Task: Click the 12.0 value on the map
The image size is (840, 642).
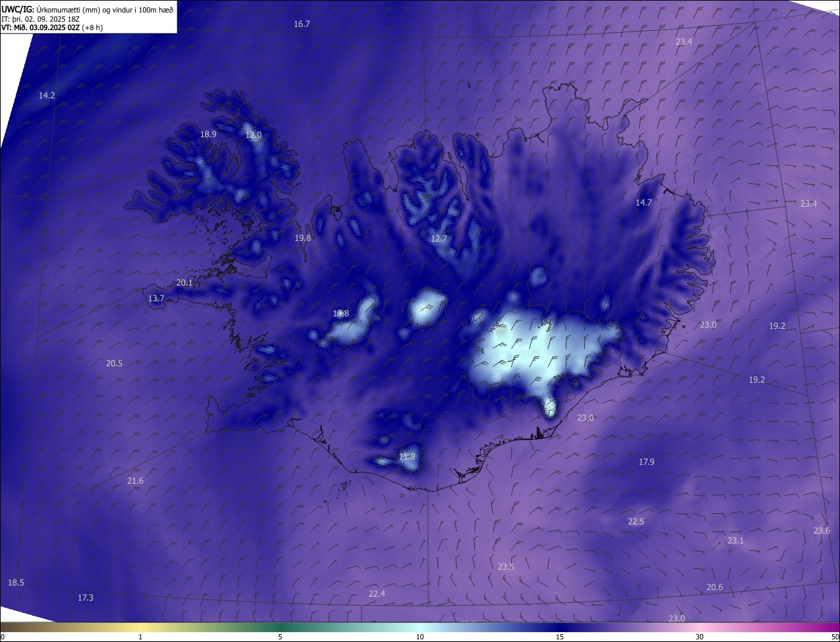Action: click(253, 135)
